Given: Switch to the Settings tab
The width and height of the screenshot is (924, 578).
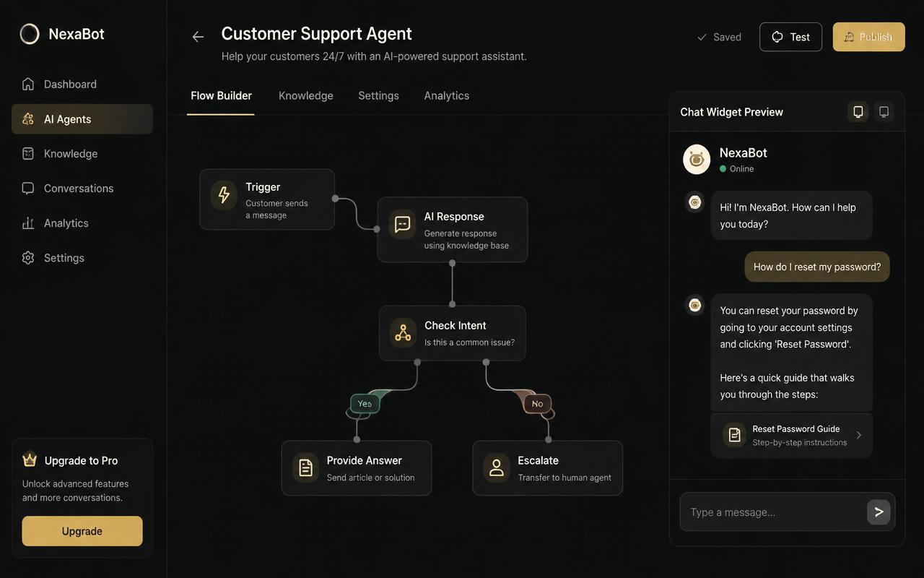Looking at the screenshot, I should pos(378,95).
